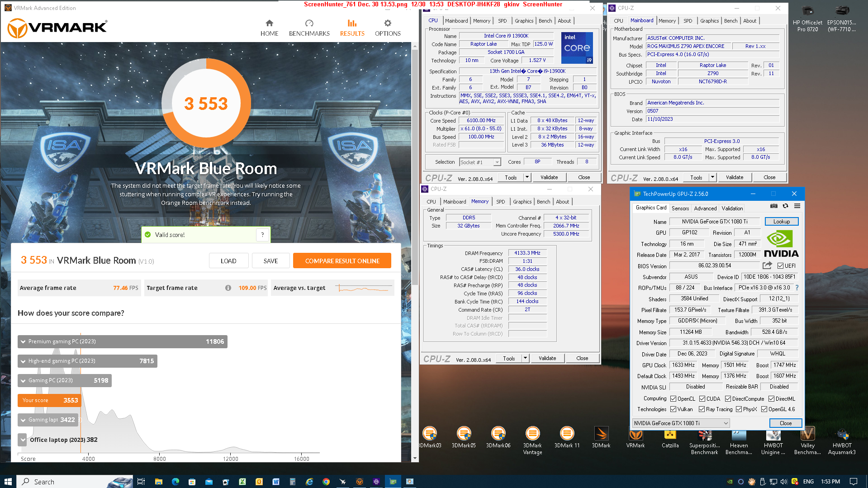The image size is (868, 488).
Task: Switch to the Advanced tab in GPU-Z
Action: pos(705,208)
